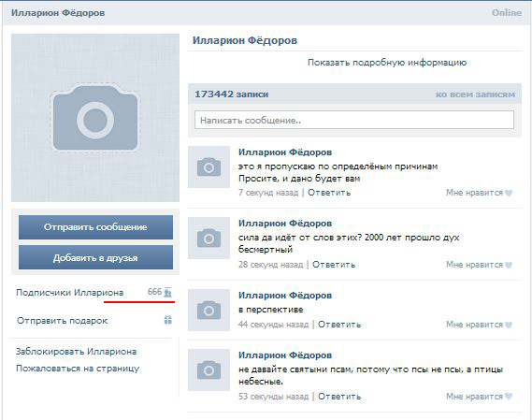Open the large profile photo placeholder
This screenshot has width=532, height=420.
95,118
